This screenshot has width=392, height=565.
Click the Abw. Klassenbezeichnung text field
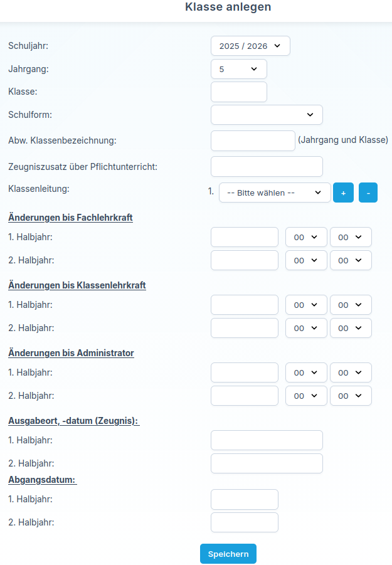[253, 140]
